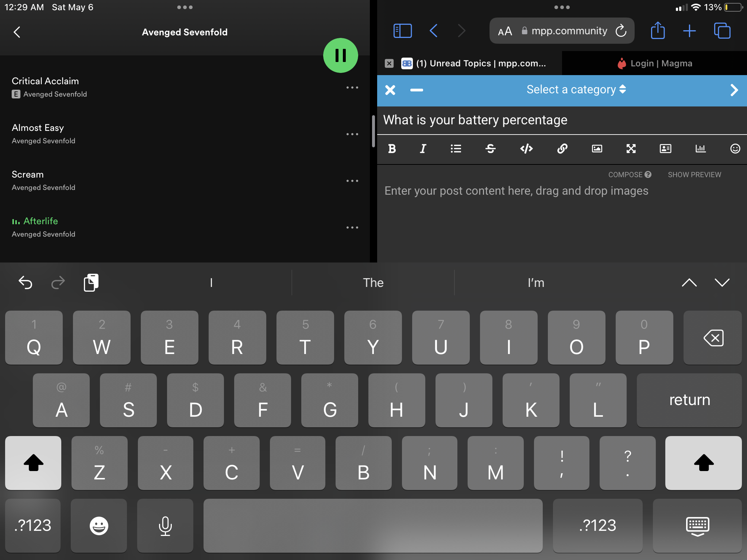This screenshot has height=560, width=747.
Task: Open Safari share sheet
Action: (x=658, y=31)
